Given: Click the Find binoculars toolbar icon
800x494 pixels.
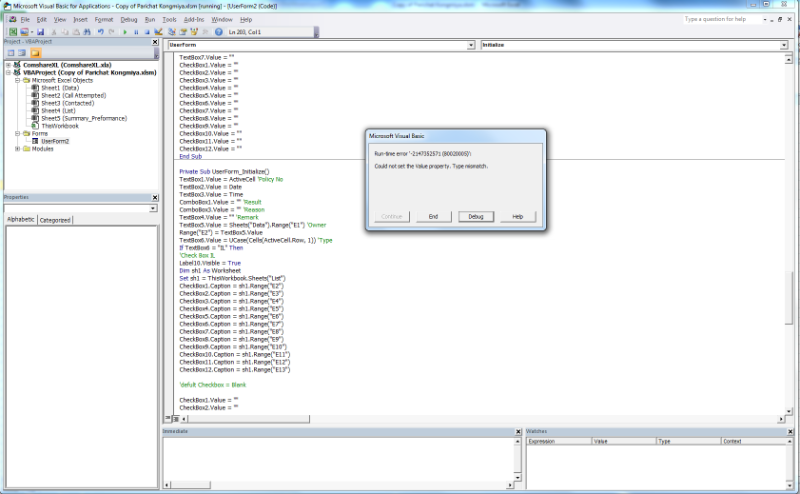Looking at the screenshot, I should pos(87,31).
